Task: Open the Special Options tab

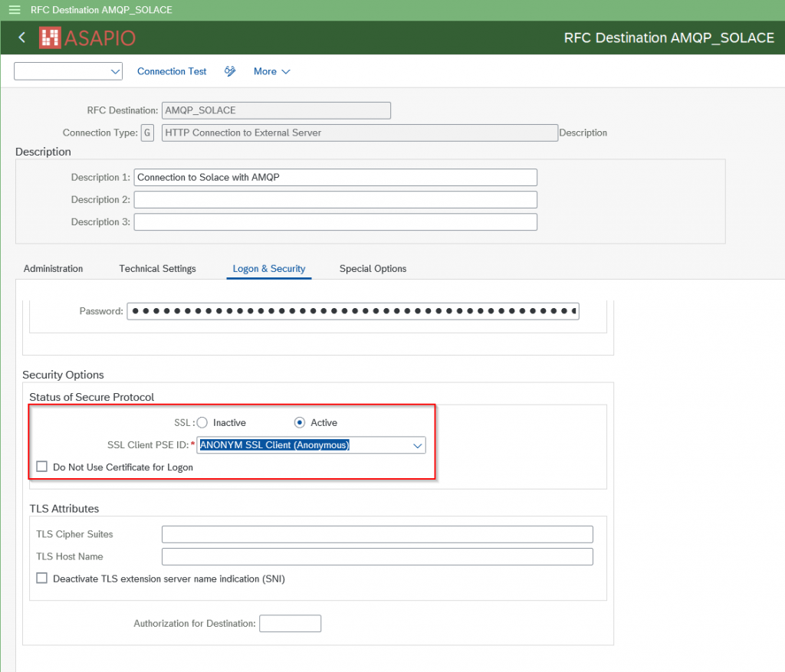Action: [x=373, y=269]
